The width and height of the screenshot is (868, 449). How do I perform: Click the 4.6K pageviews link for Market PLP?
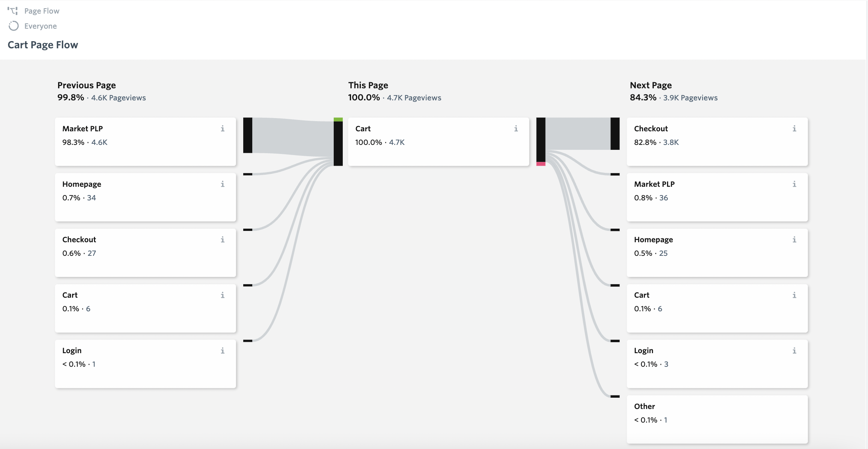99,142
